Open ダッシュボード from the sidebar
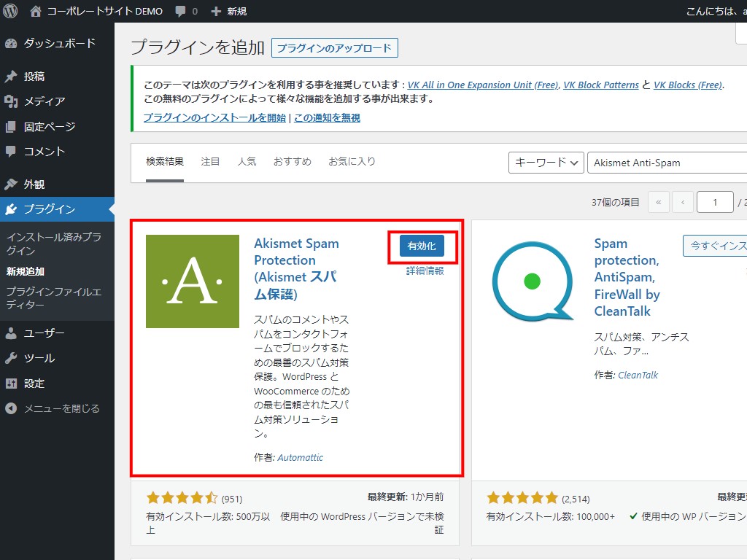The image size is (747, 560). click(x=58, y=43)
